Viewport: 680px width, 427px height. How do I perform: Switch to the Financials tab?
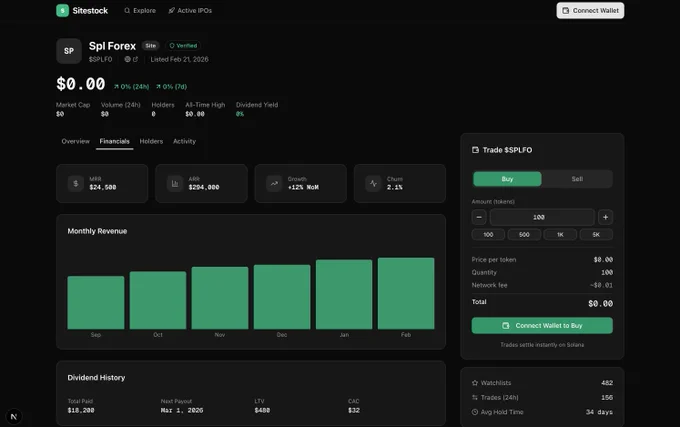tap(114, 141)
